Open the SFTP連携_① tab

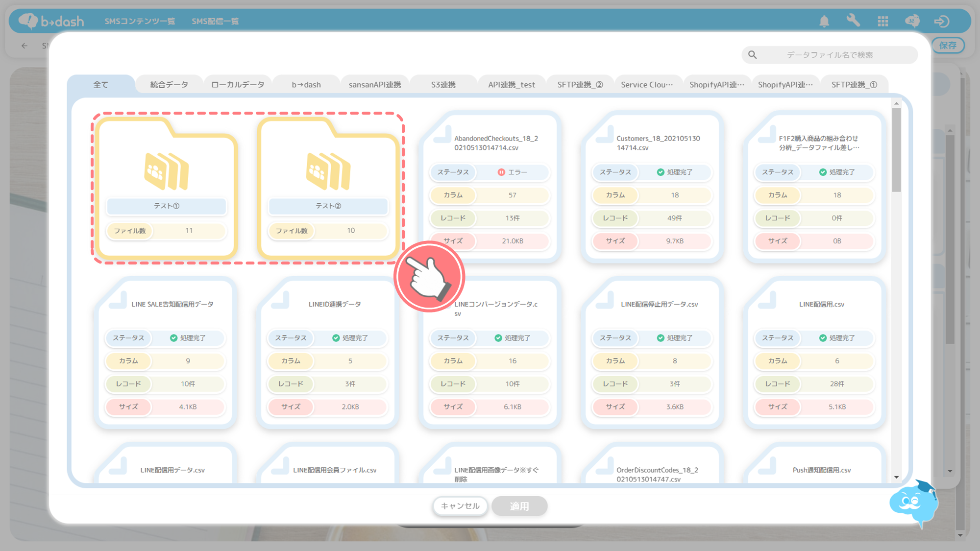(x=854, y=85)
